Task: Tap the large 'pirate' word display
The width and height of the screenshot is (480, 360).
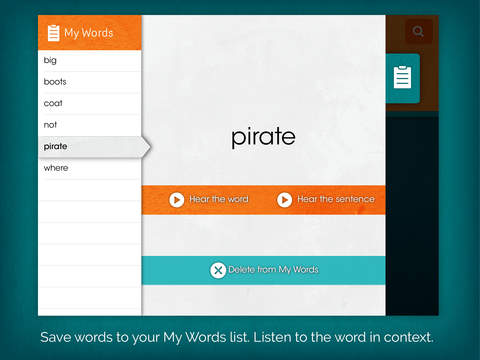Action: 263,137
